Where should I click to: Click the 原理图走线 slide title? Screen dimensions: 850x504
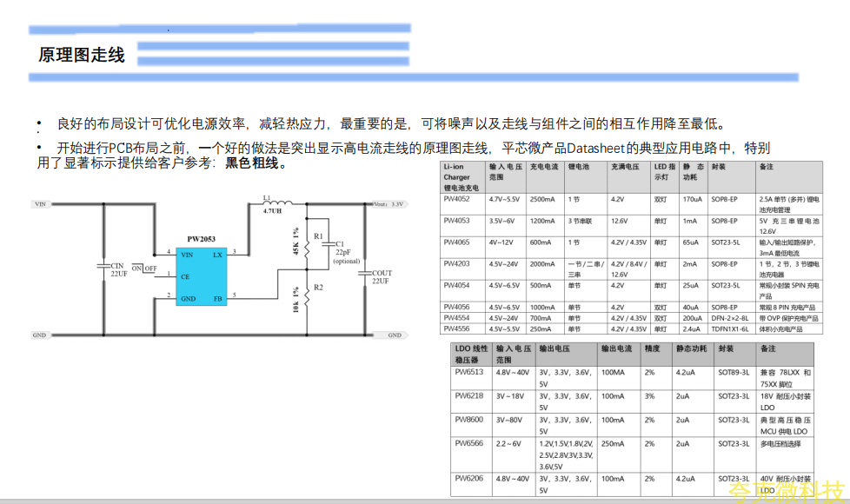tap(82, 56)
